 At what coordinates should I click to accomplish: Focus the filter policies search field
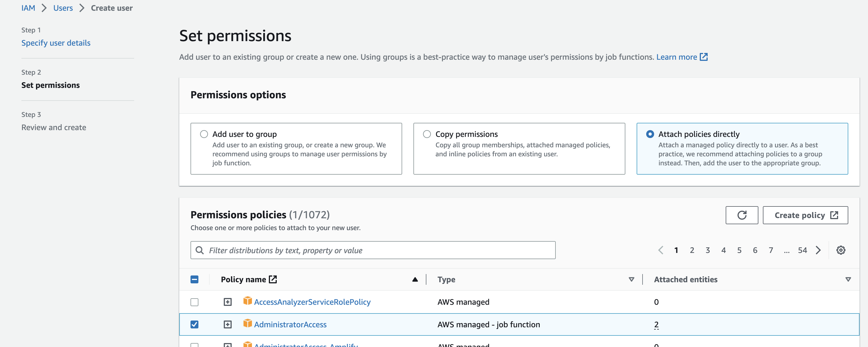373,250
